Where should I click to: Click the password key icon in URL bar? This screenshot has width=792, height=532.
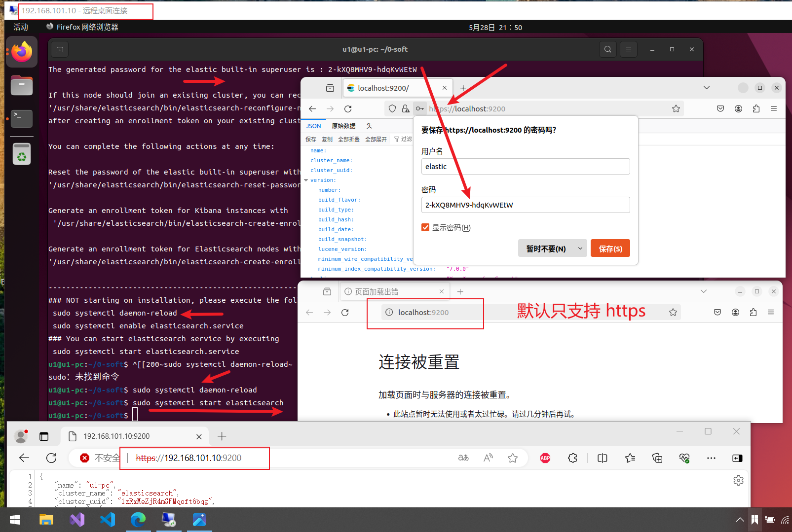419,108
